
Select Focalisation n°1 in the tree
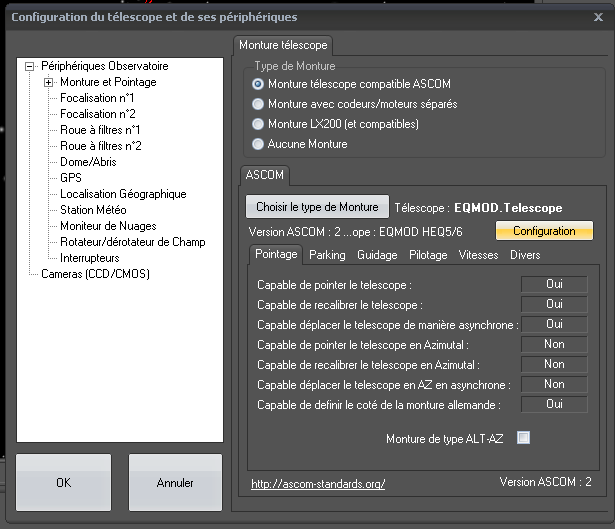click(97, 98)
